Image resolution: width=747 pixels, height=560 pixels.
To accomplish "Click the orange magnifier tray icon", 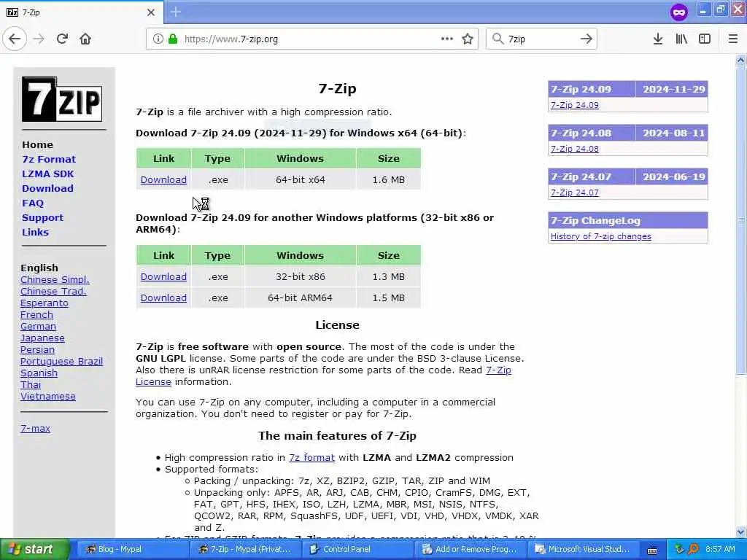I will click(693, 549).
